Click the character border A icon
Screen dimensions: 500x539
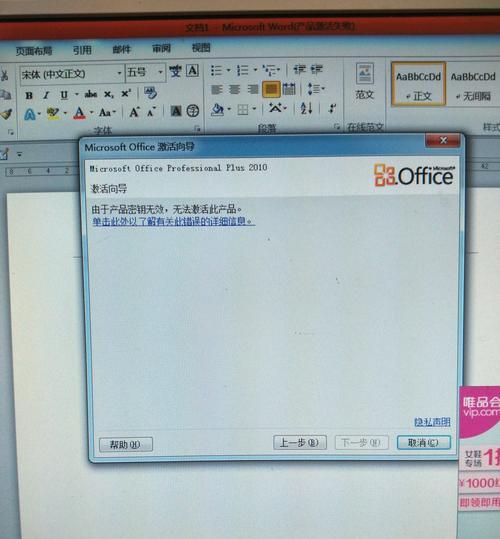192,71
